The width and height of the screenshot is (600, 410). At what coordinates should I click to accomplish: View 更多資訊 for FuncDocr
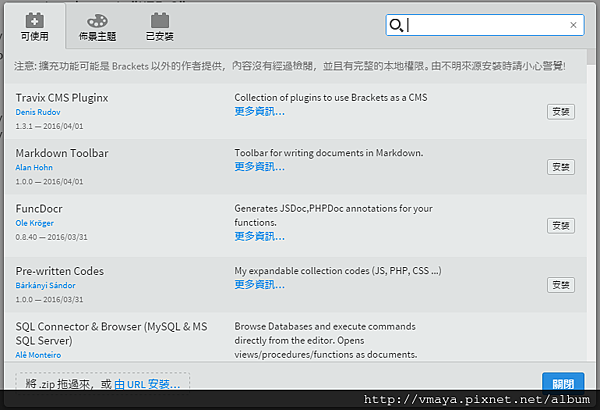pyautogui.click(x=259, y=236)
